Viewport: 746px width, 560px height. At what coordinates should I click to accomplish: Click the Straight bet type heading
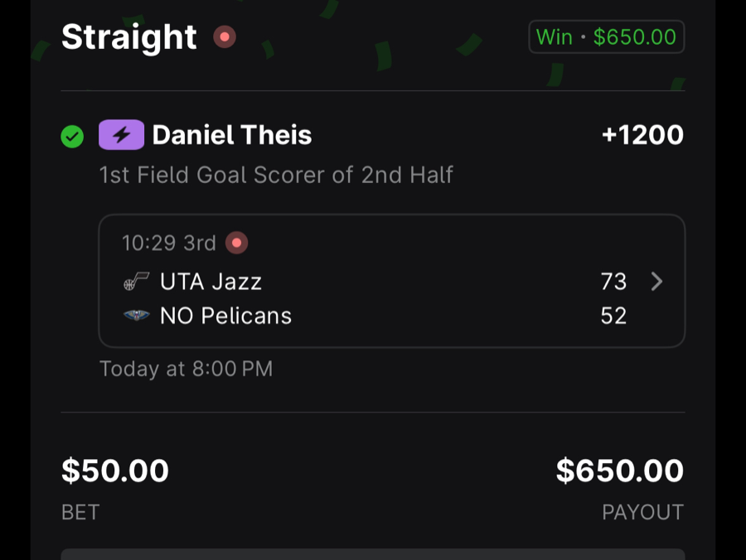129,36
